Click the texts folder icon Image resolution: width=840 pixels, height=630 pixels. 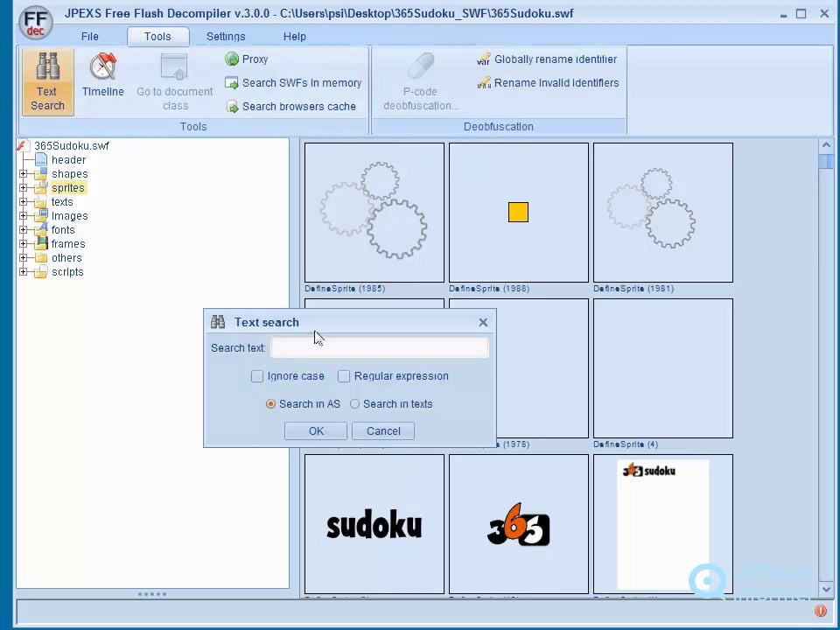41,201
